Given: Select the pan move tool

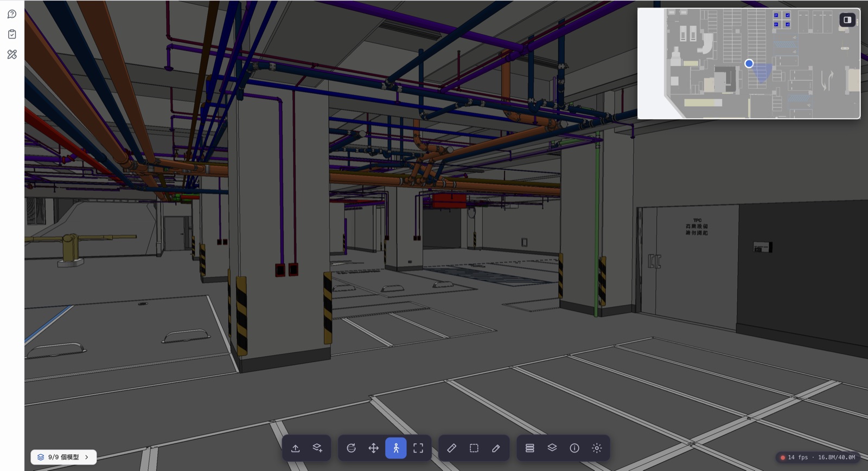Looking at the screenshot, I should pos(373,448).
